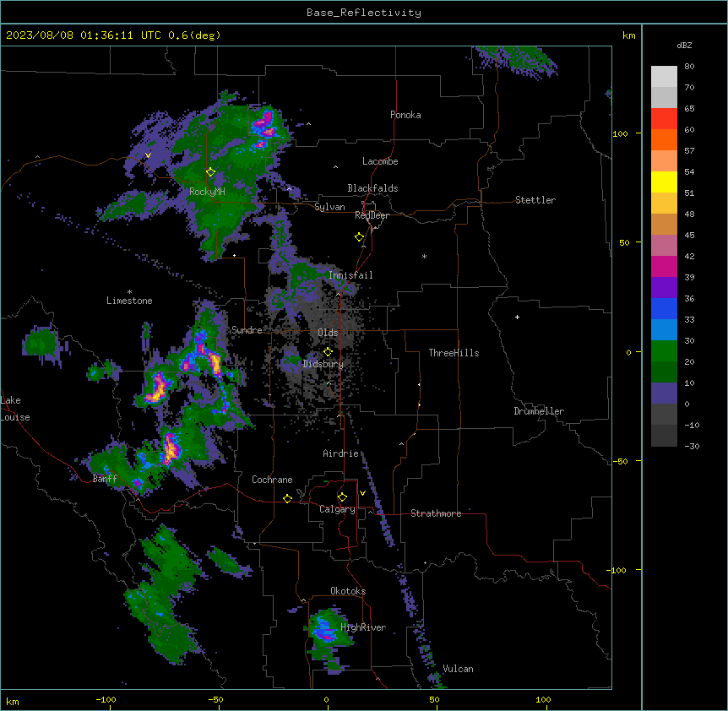728x711 pixels.
Task: Click the yellow diamond marker near Olds
Action: pyautogui.click(x=328, y=351)
